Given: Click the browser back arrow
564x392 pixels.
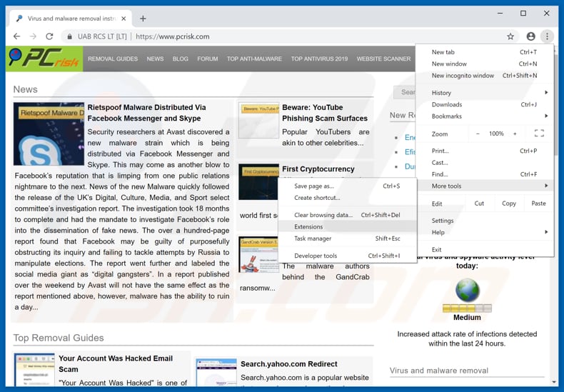Looking at the screenshot, I should tap(17, 36).
